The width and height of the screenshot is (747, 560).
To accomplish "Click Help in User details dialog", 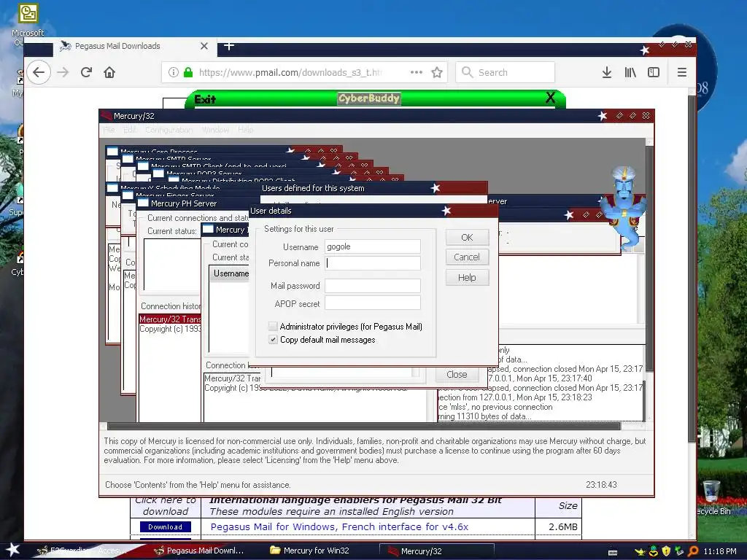I will click(x=467, y=277).
